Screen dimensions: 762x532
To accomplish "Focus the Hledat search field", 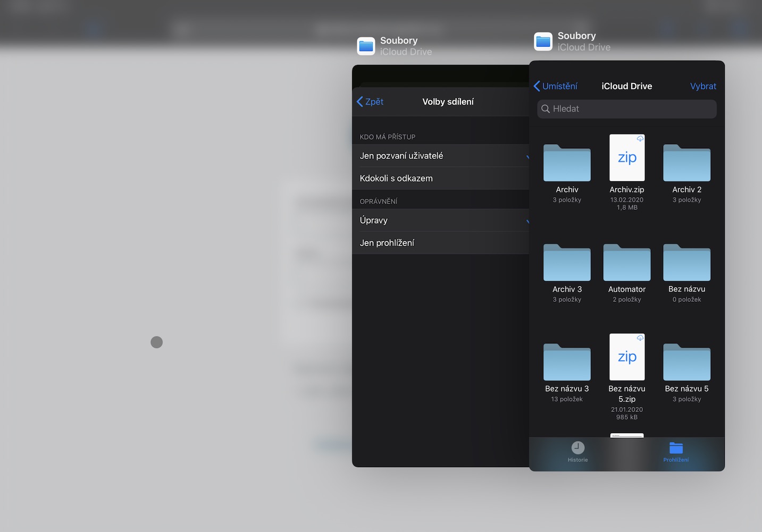I will point(626,109).
